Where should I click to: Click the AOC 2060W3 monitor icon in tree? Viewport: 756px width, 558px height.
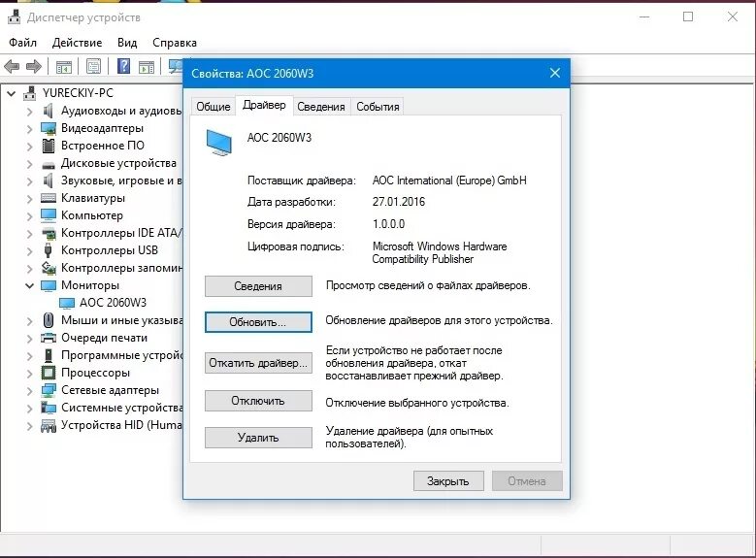tap(67, 303)
